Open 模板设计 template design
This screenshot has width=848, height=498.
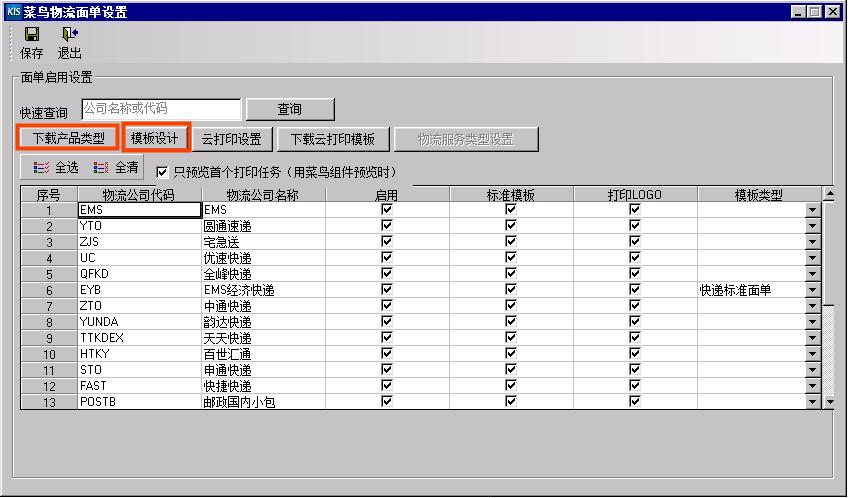(155, 138)
